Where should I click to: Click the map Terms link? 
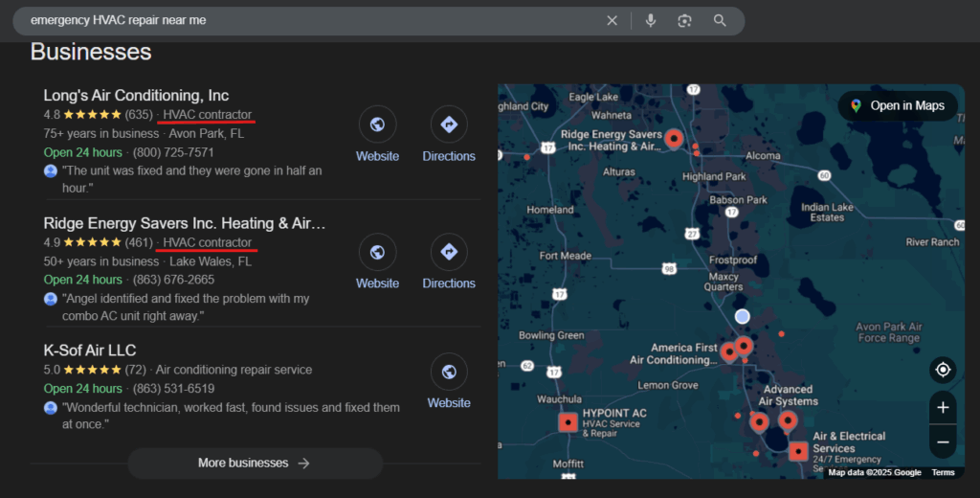click(x=943, y=472)
